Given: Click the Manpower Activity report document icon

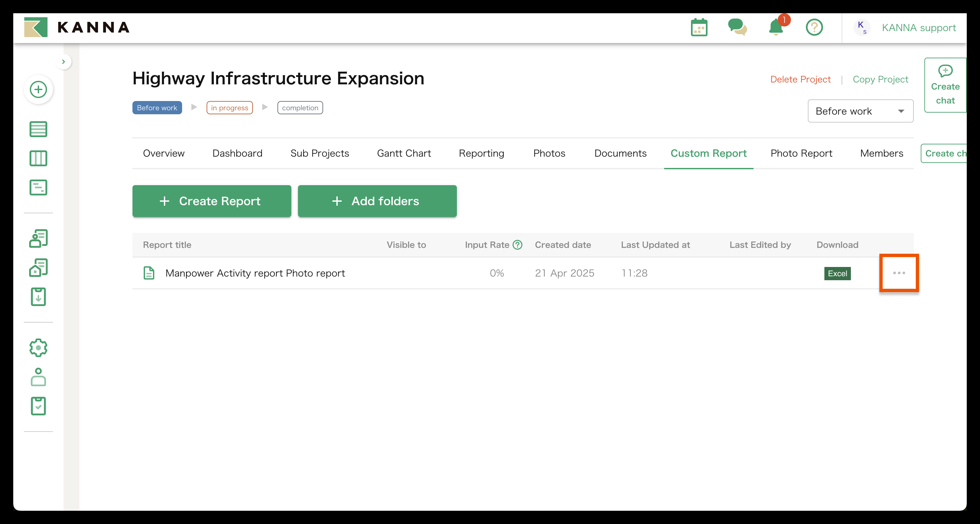Looking at the screenshot, I should [x=149, y=273].
